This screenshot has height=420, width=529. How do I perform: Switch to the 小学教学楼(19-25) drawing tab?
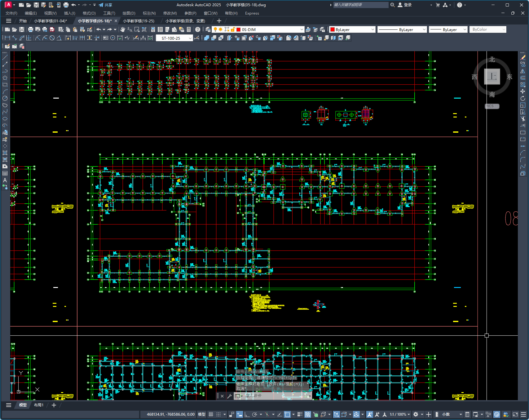tap(139, 21)
